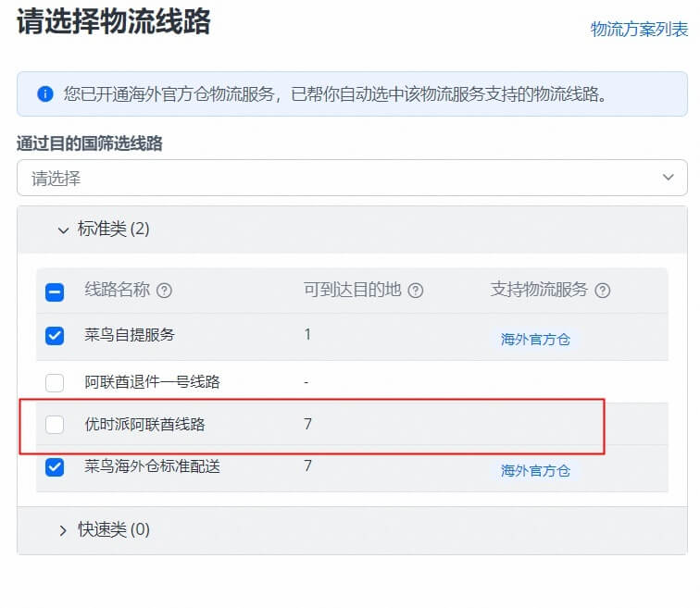Uncheck the 菜鸟海外仓标准配送 checkbox
Image resolution: width=700 pixels, height=608 pixels.
(x=55, y=466)
